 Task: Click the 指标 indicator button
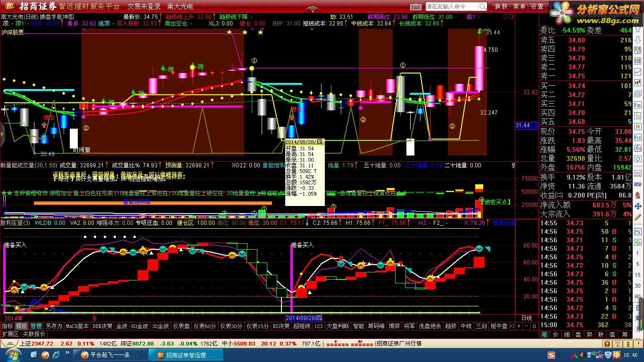7,326
